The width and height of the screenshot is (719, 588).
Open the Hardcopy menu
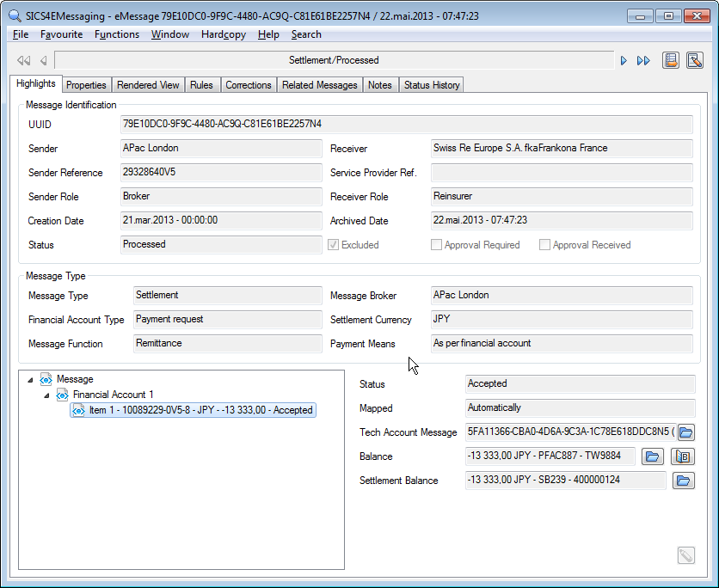click(x=223, y=34)
